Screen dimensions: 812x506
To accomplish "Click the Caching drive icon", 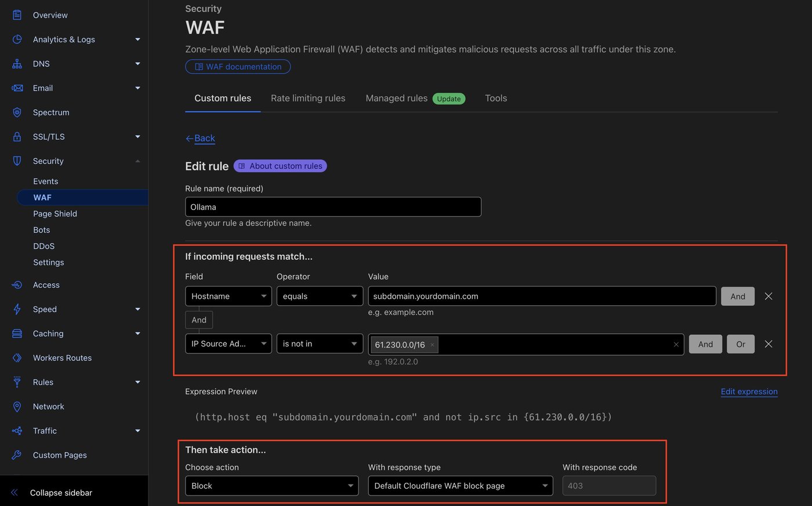I will [x=17, y=334].
